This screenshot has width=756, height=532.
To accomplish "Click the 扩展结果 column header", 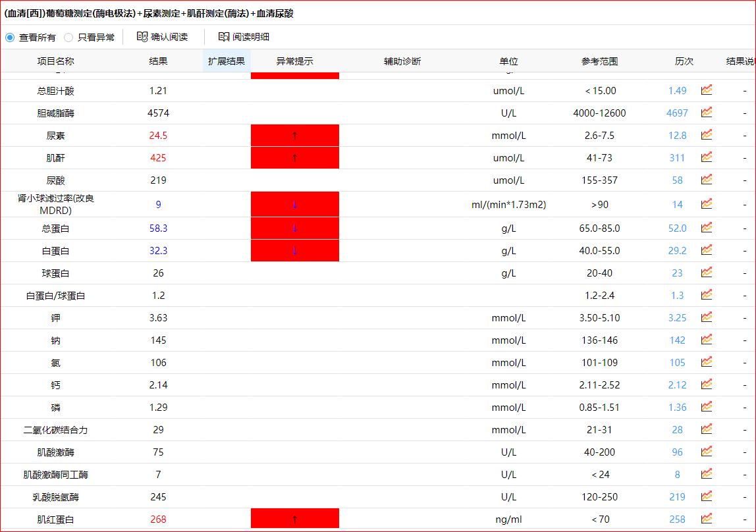I will 227,61.
